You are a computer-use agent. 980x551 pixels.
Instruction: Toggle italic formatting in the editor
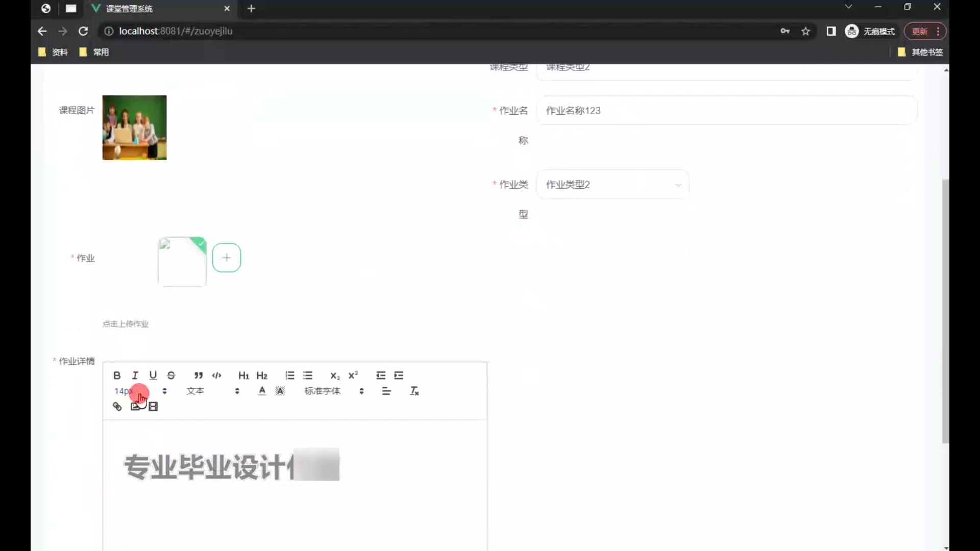(x=135, y=375)
